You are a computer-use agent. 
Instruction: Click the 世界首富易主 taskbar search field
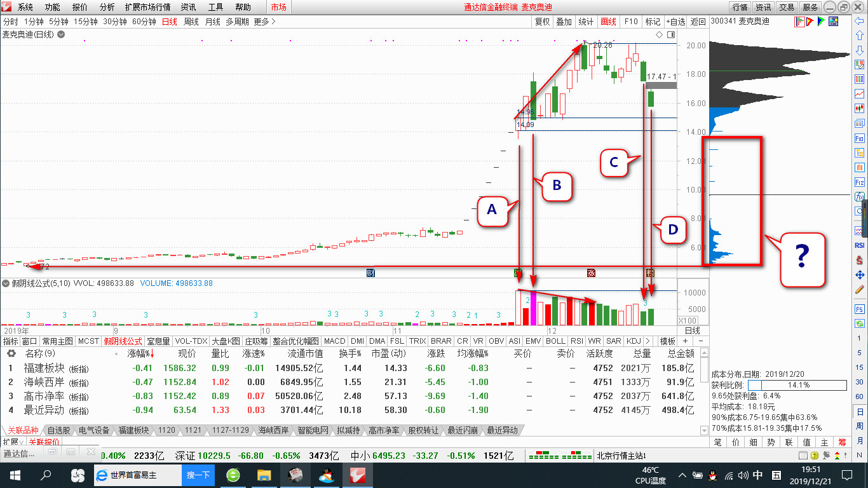tap(139, 475)
